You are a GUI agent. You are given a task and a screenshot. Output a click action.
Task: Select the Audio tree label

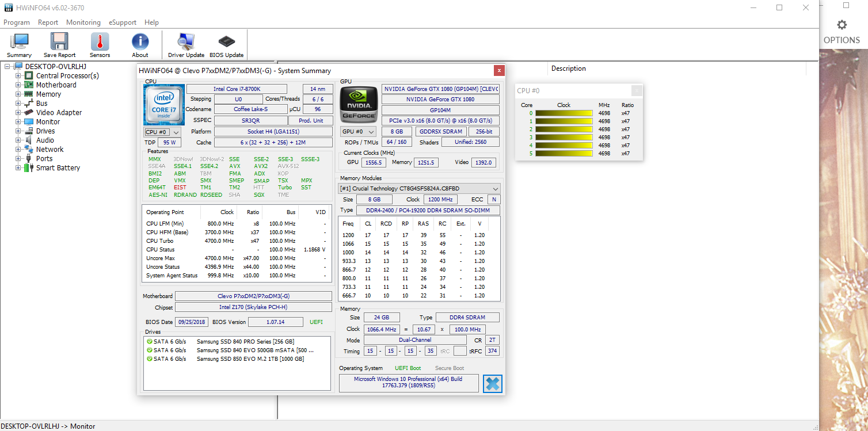tap(45, 140)
